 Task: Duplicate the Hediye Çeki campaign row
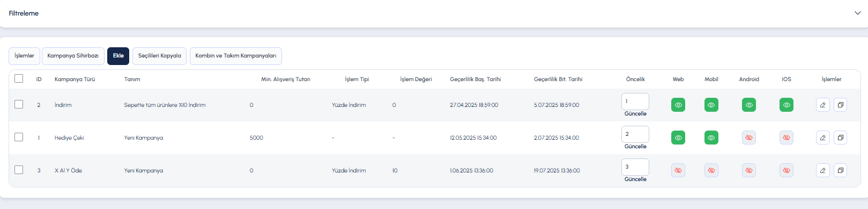tap(840, 138)
